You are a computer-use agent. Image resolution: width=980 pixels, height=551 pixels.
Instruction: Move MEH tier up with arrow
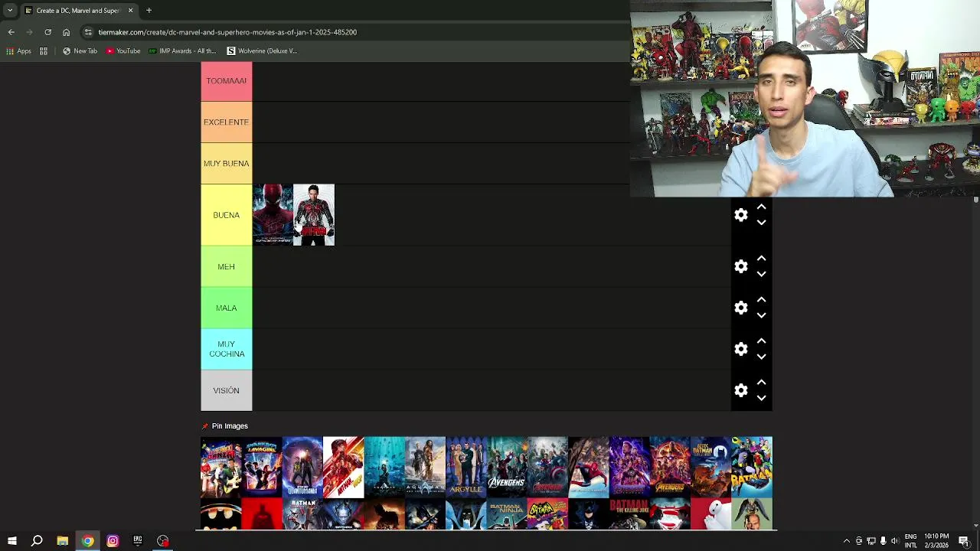[x=761, y=259]
